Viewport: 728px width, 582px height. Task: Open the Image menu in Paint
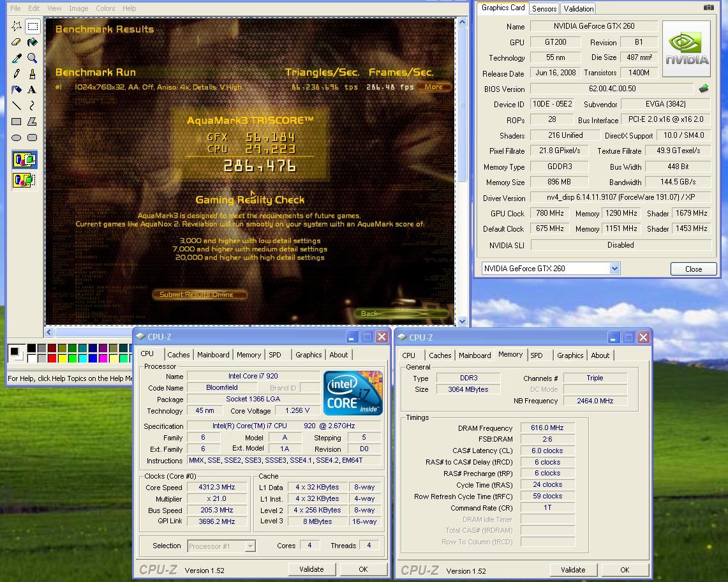pos(78,8)
